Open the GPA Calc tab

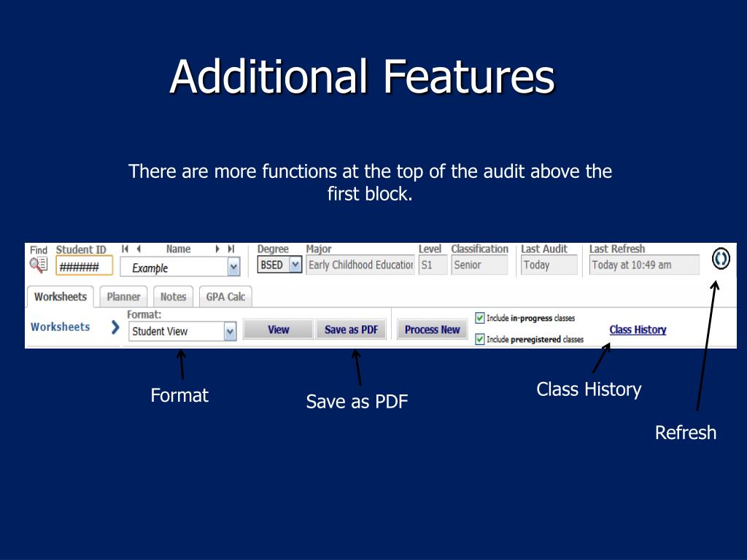pos(225,297)
